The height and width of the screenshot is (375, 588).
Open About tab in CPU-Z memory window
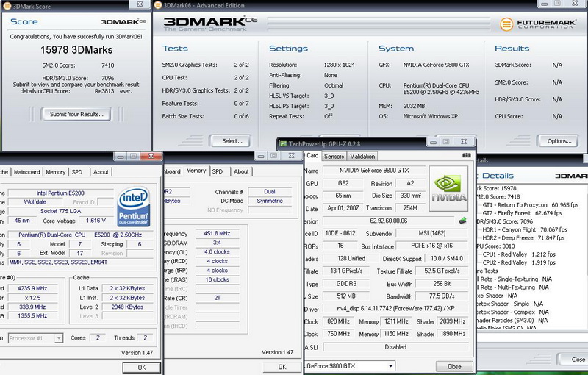[x=241, y=171]
